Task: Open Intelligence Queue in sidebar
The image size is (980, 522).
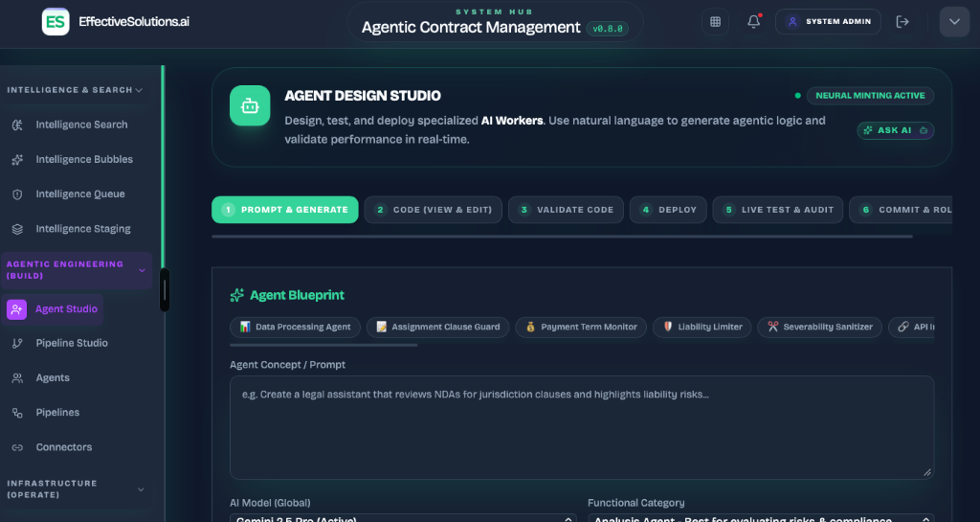Action: (x=81, y=194)
